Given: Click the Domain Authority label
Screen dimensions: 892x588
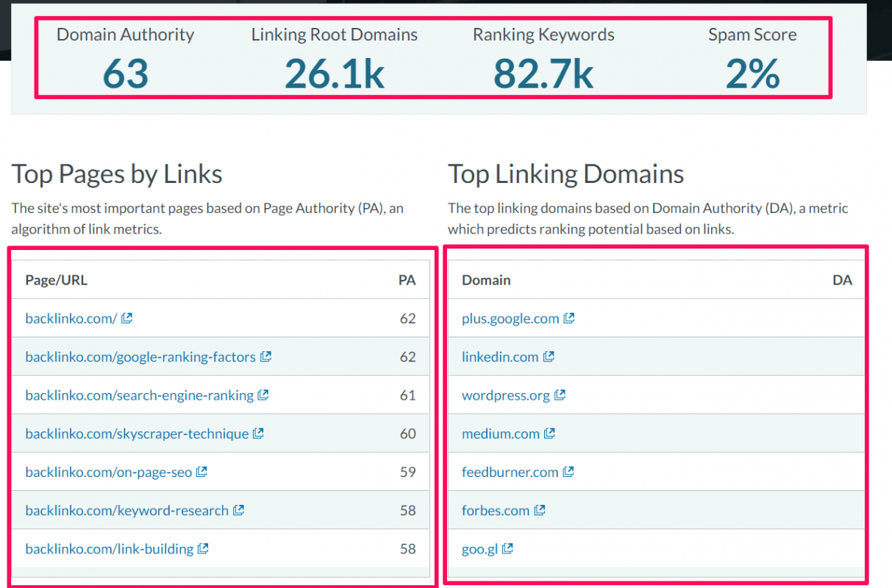Looking at the screenshot, I should tap(125, 35).
